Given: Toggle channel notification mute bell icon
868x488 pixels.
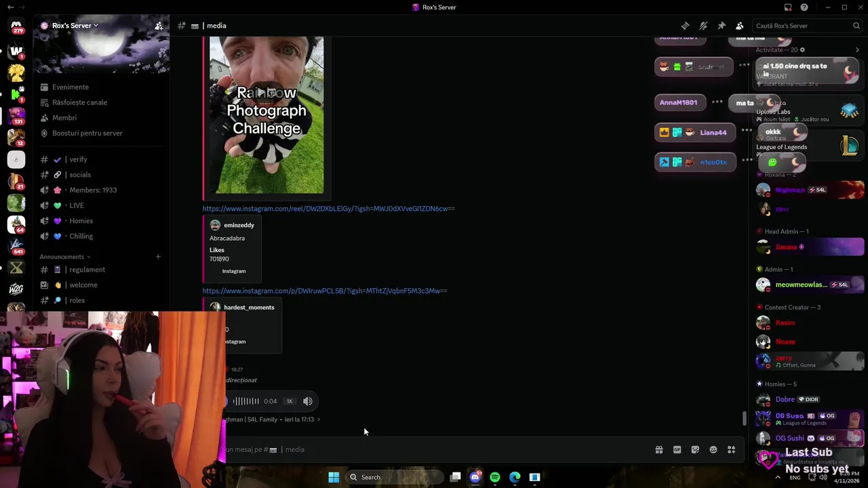Looking at the screenshot, I should click(703, 26).
